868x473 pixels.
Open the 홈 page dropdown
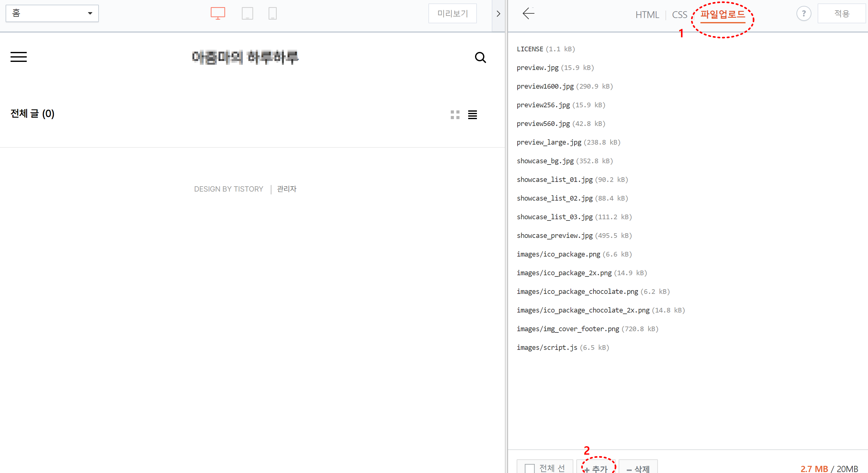(x=52, y=13)
